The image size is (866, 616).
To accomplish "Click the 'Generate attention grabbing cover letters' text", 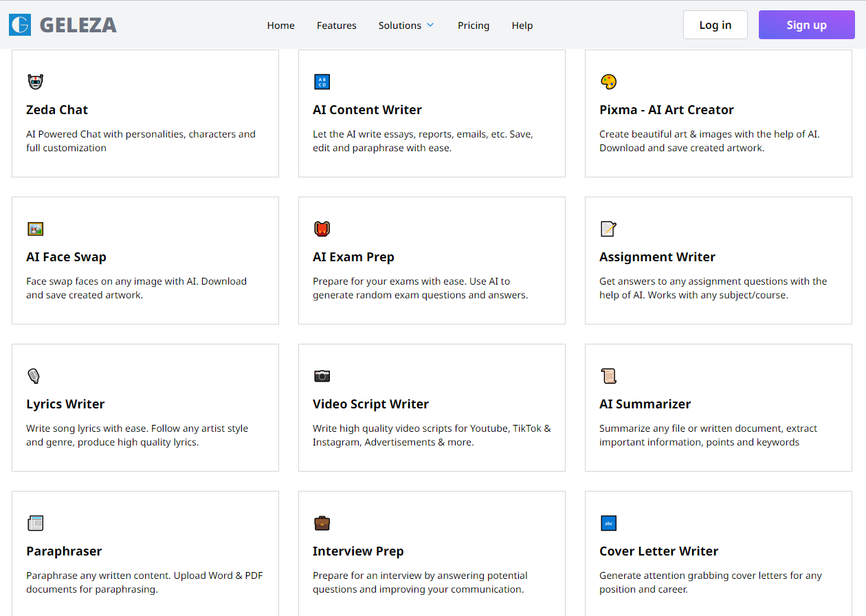I will 711,582.
